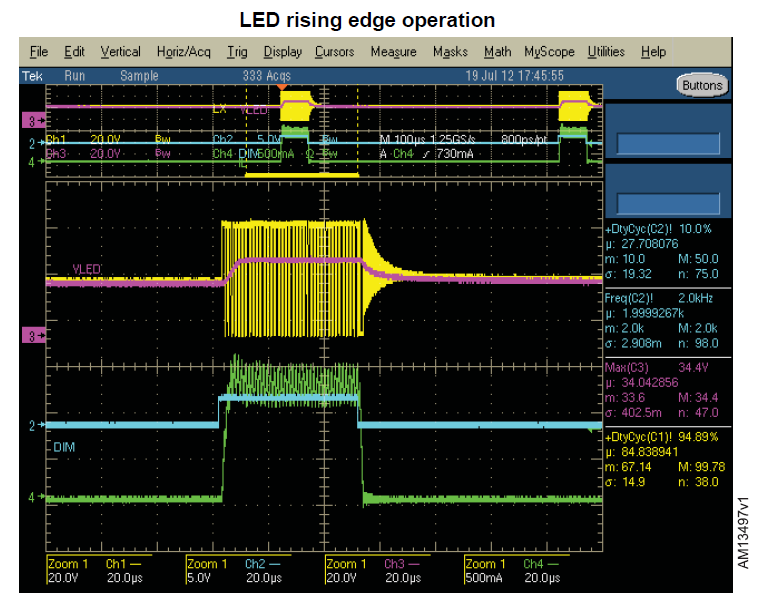Open the Horiz/Acq menu
The width and height of the screenshot is (762, 610).
[183, 52]
